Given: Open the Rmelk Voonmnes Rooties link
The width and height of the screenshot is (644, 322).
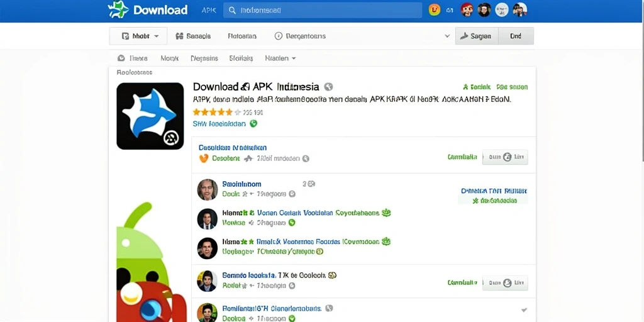Looking at the screenshot, I should (x=298, y=241).
